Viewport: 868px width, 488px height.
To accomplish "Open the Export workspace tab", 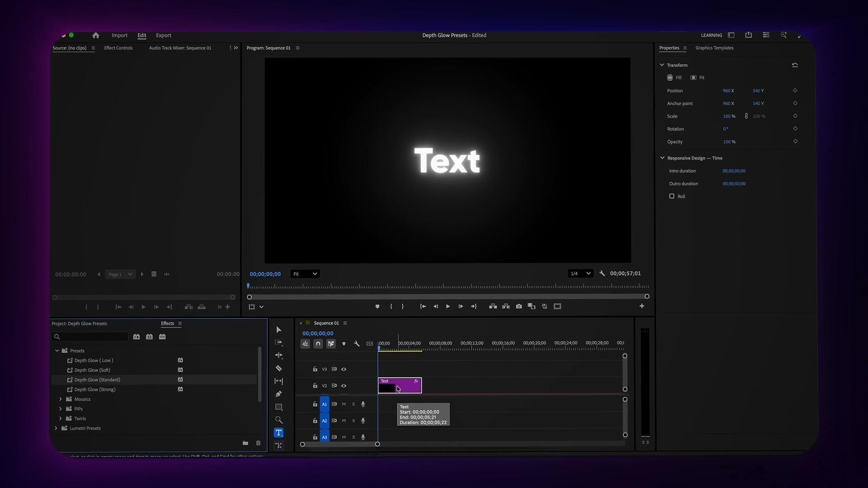I will click(x=163, y=35).
